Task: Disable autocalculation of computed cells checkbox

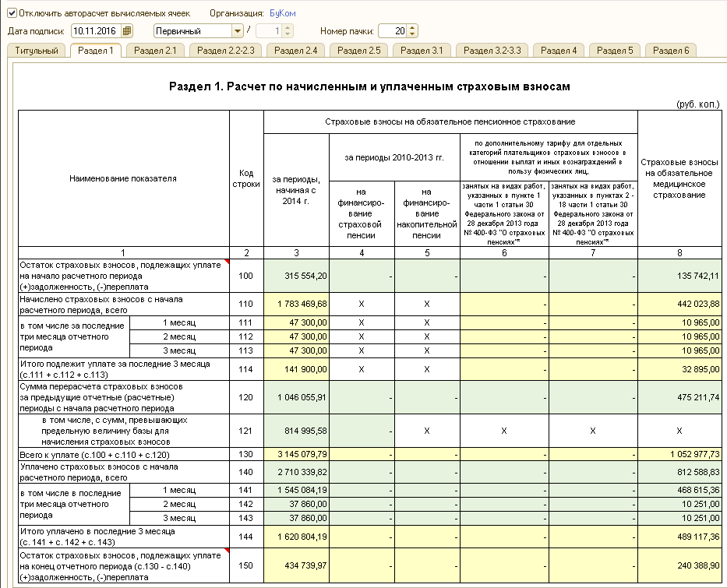Action: 12,13
